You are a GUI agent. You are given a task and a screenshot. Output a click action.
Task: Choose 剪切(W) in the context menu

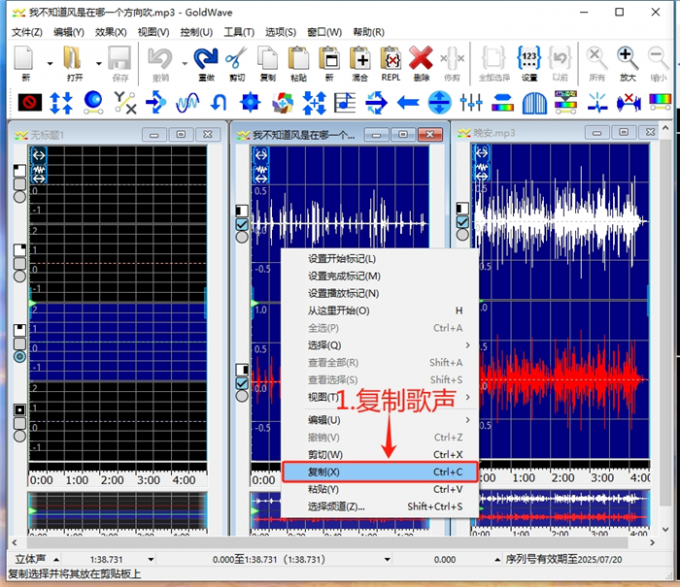tap(380, 455)
